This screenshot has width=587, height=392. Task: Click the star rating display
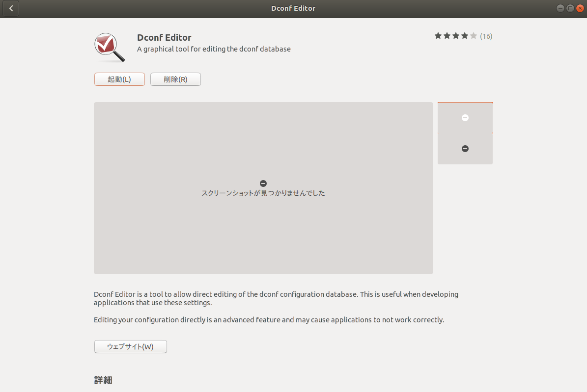coord(455,36)
